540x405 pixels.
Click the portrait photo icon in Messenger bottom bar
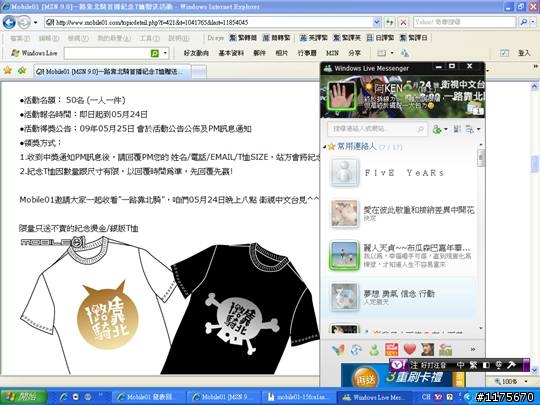tap(427, 350)
